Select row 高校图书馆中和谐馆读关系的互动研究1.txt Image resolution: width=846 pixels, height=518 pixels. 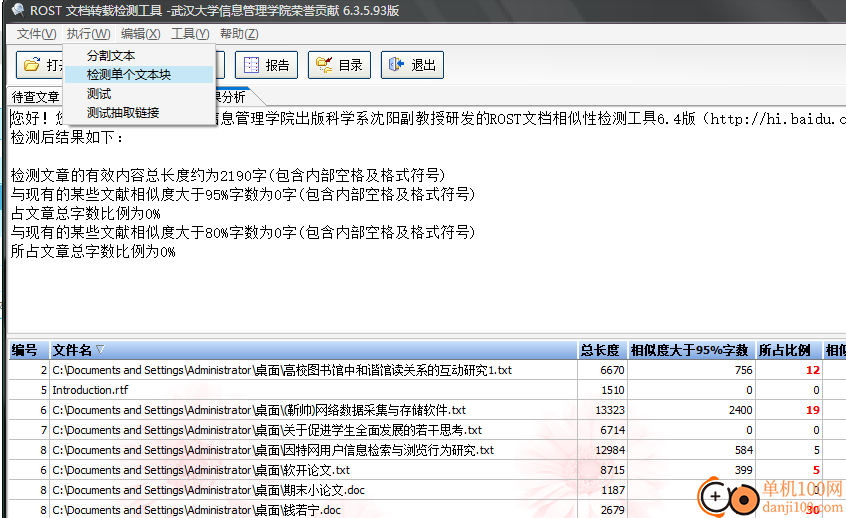coord(426,370)
